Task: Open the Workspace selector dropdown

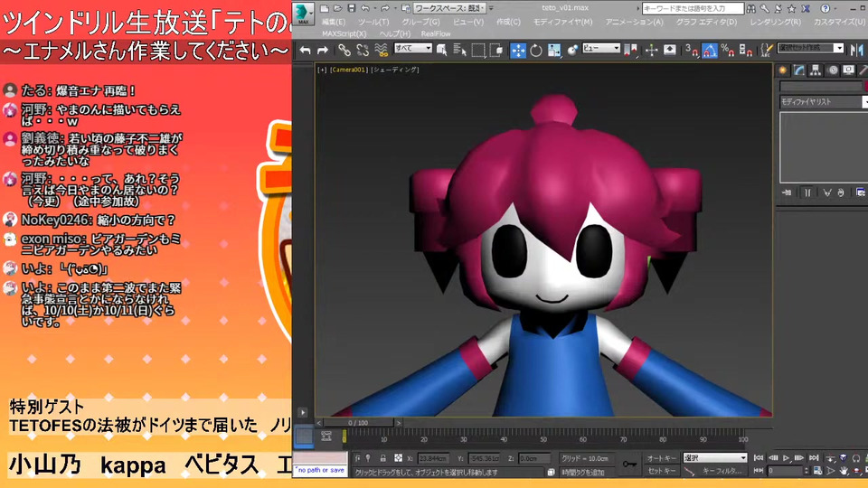Action: 449,8
